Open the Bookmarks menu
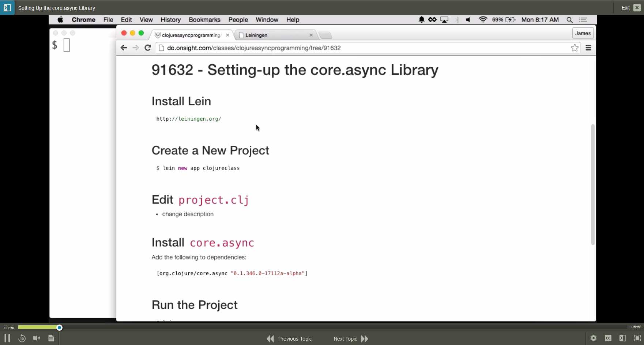This screenshot has height=345, width=644. [204, 20]
